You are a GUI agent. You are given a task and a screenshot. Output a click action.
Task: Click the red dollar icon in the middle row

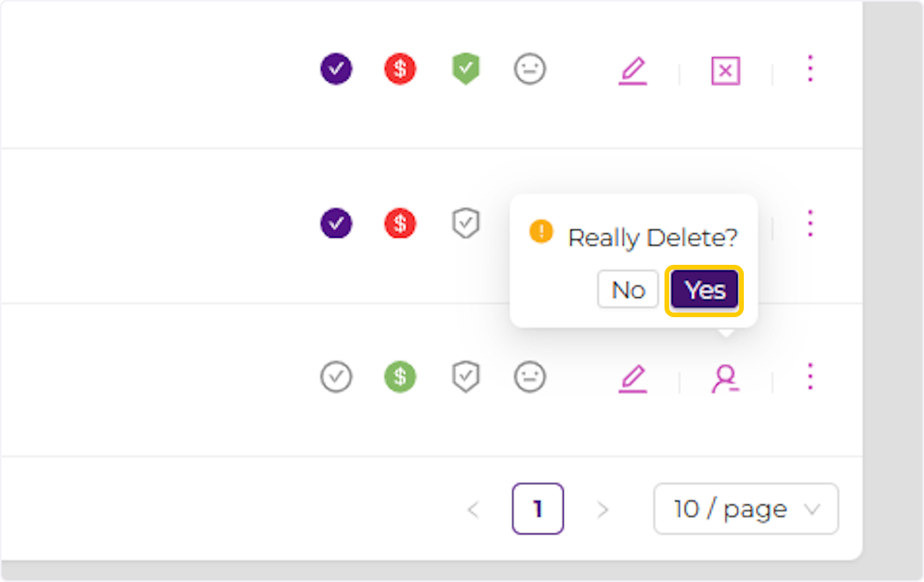(400, 223)
